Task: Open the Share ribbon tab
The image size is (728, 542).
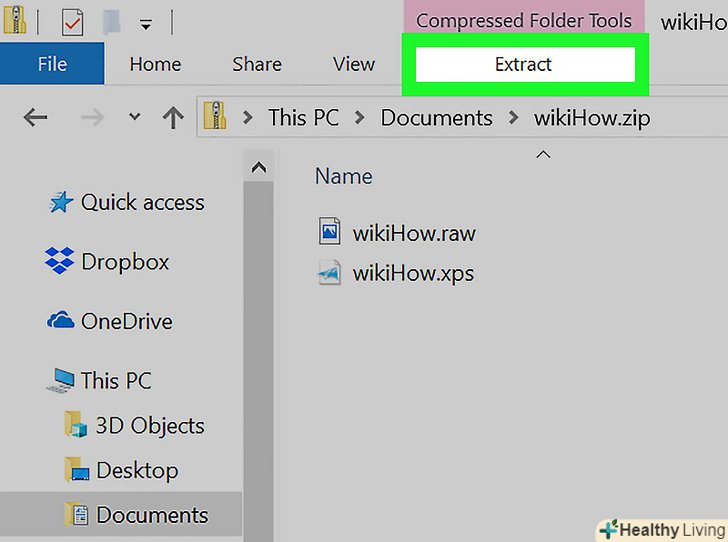Action: [257, 64]
